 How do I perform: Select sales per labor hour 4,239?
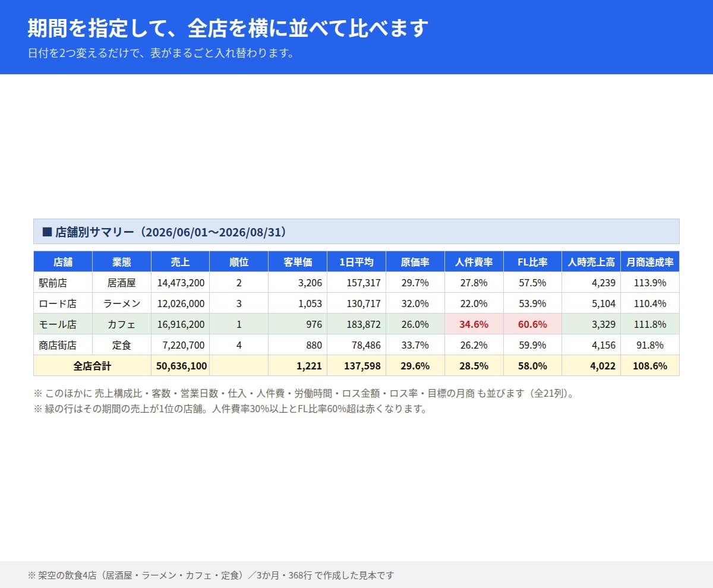coord(591,283)
